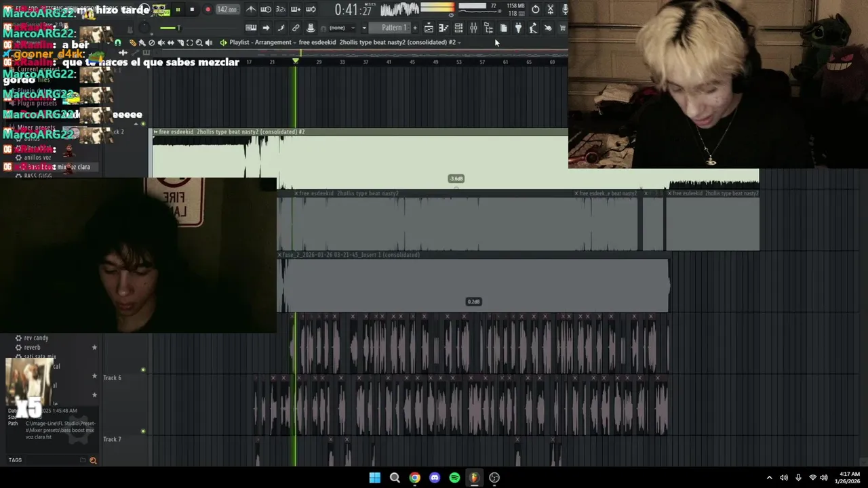Click the -3.6dB clip gain handle
868x488 pixels.
tap(456, 179)
